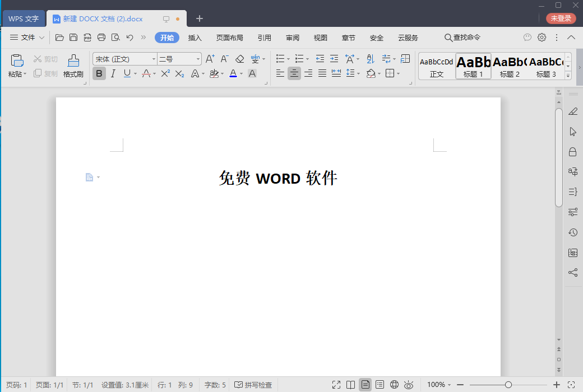
Task: Open settings gear icon in ribbon
Action: tap(542, 37)
